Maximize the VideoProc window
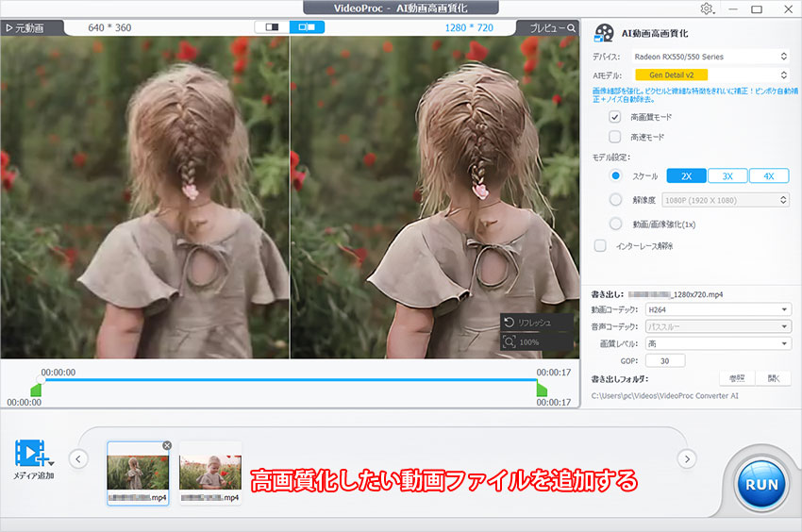 tap(757, 9)
